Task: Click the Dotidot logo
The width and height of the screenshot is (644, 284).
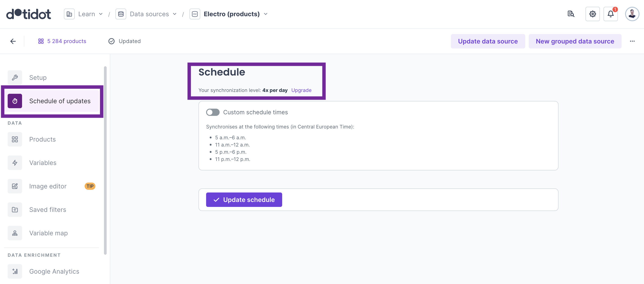Action: (x=29, y=14)
